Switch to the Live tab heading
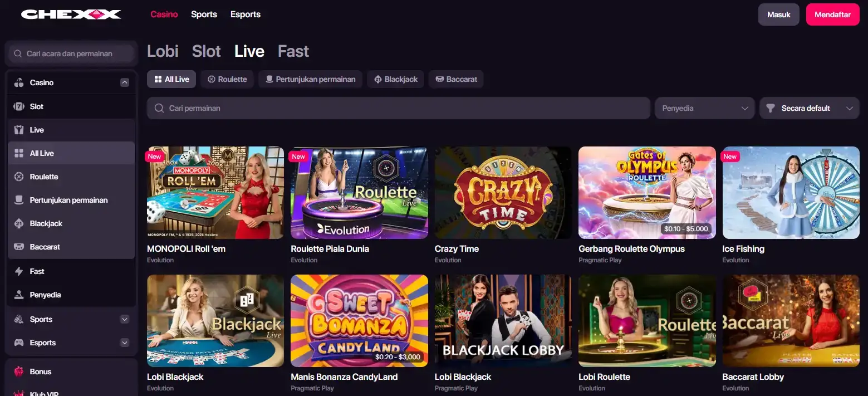 coord(249,51)
